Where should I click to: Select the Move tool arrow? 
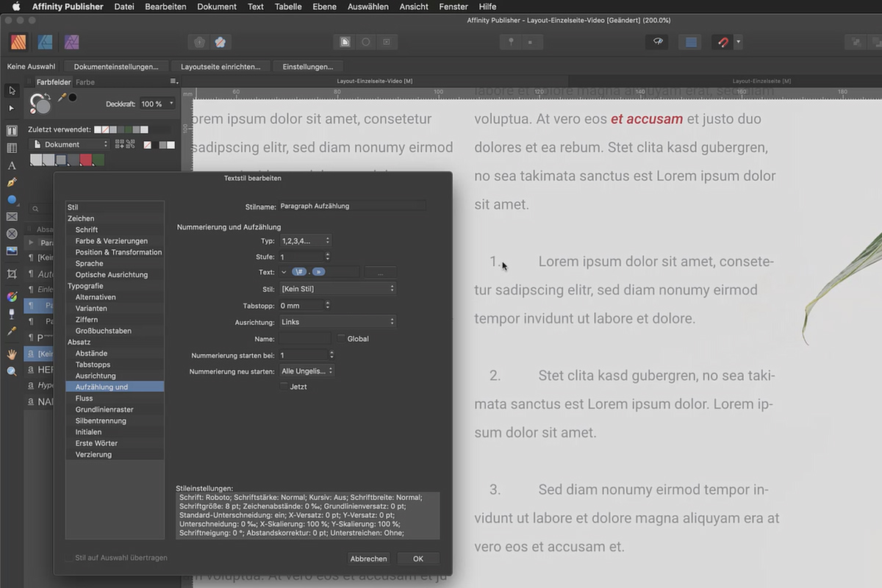[x=10, y=91]
